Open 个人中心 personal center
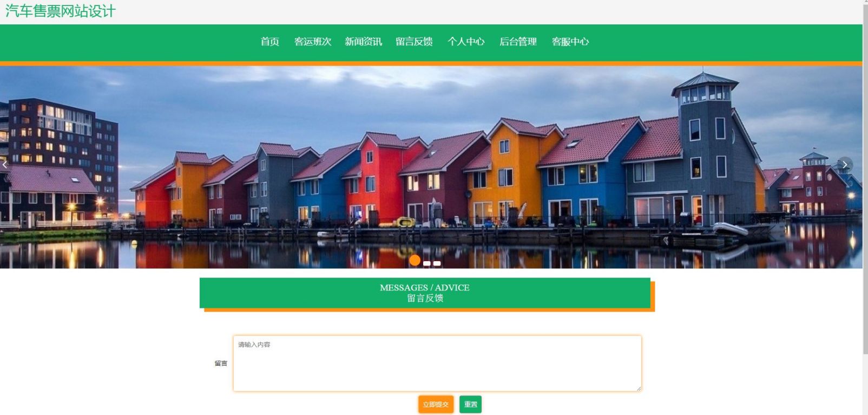This screenshot has height=415, width=868. pyautogui.click(x=466, y=42)
